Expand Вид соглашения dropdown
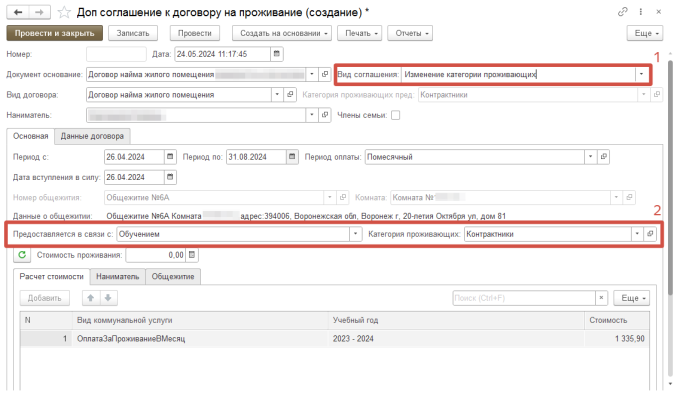Image resolution: width=674 pixels, height=397 pixels. [x=641, y=74]
